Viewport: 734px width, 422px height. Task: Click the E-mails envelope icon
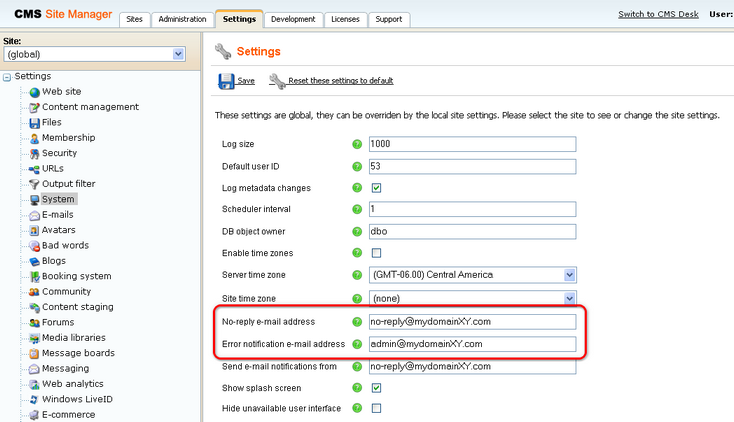(34, 215)
